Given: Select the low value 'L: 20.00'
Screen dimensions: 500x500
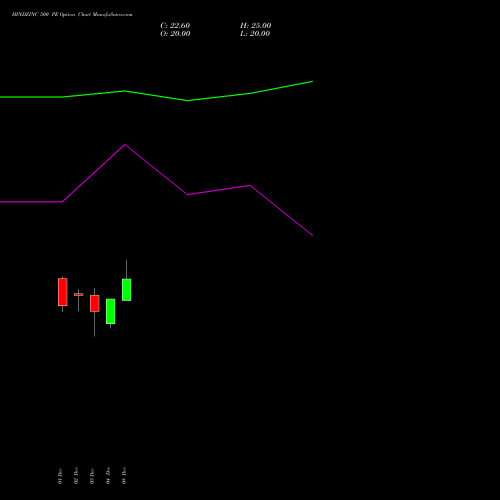Looking at the screenshot, I should 255,34.
